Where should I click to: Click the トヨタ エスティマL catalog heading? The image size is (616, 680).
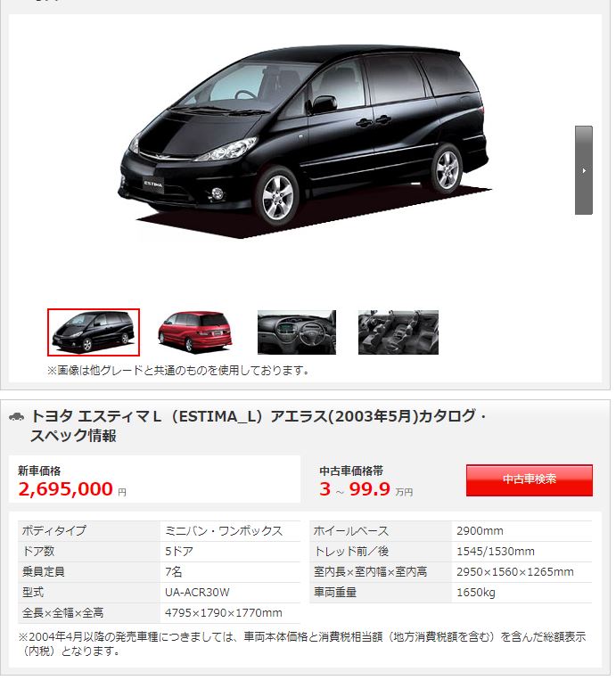(x=259, y=425)
